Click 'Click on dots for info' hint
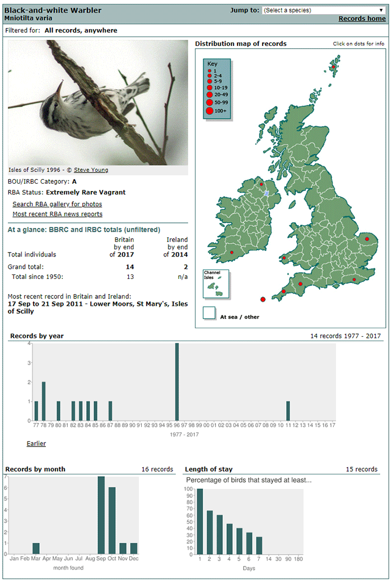Image resolution: width=392 pixels, height=582 pixels. (358, 44)
